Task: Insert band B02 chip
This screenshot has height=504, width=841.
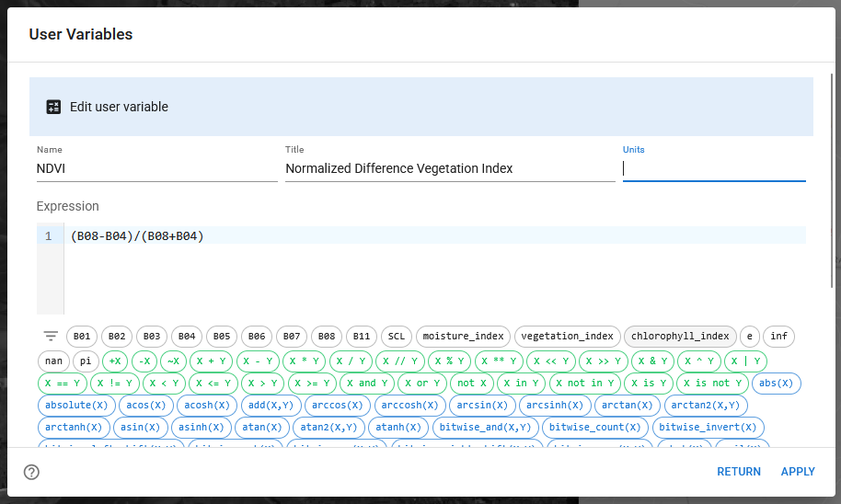Action: pos(117,337)
